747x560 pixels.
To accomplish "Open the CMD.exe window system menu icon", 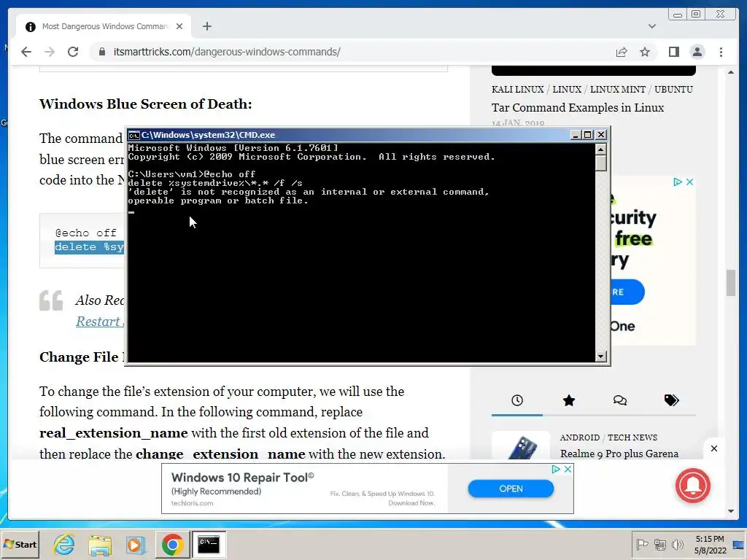I will (134, 135).
